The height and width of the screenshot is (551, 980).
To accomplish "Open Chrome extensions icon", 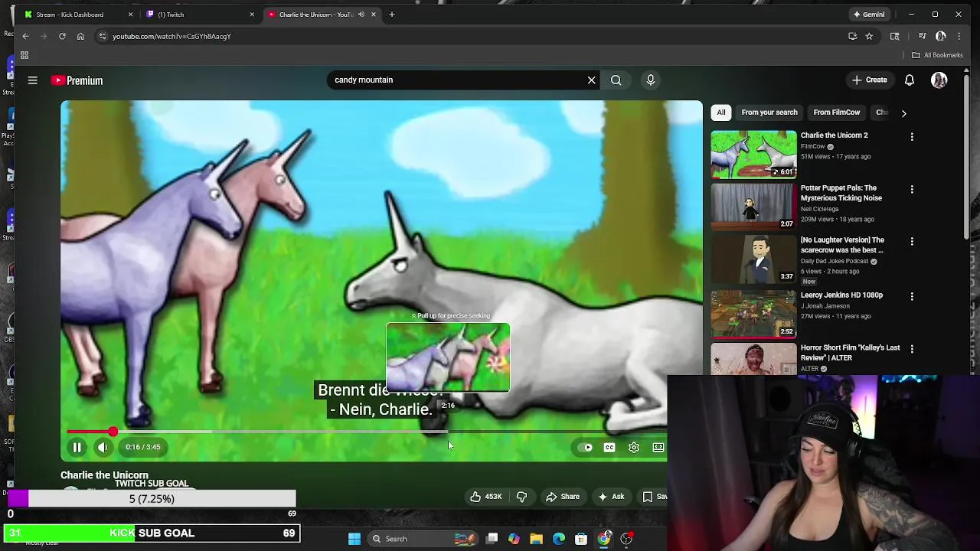I will click(894, 36).
